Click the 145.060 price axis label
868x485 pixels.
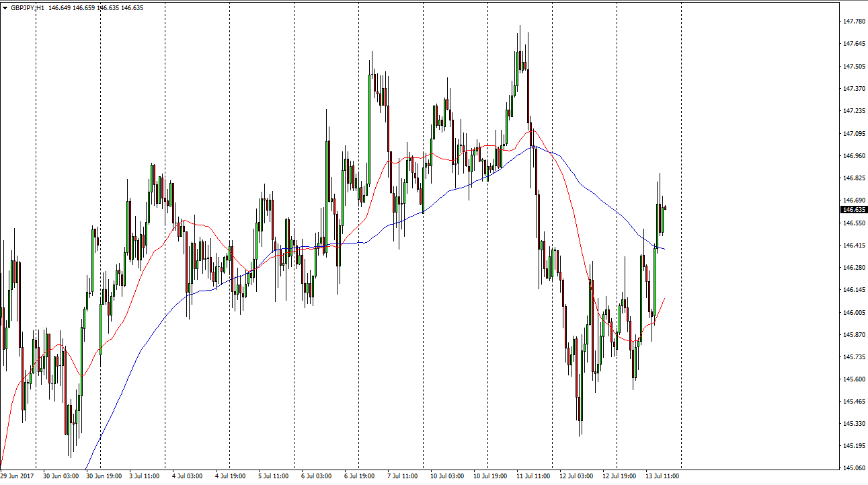tap(853, 468)
